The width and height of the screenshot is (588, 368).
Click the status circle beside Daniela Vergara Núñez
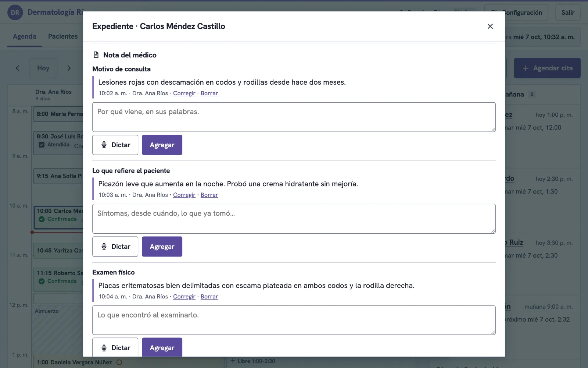coord(119,362)
